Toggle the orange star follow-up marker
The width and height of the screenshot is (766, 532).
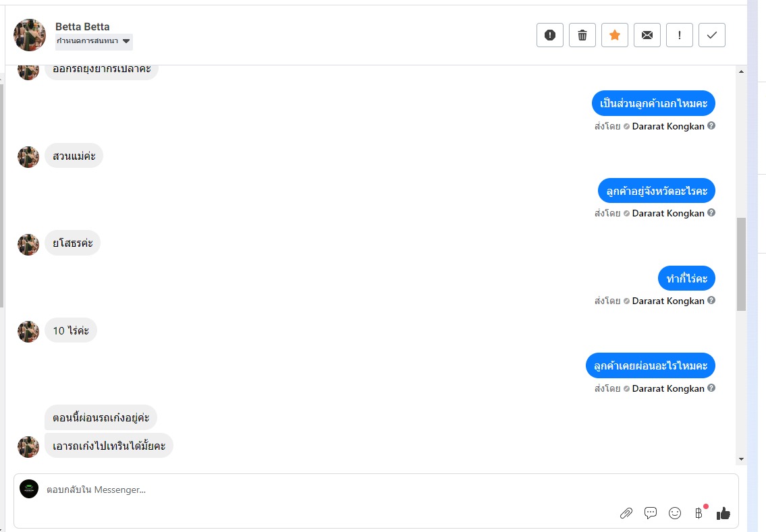pyautogui.click(x=615, y=35)
